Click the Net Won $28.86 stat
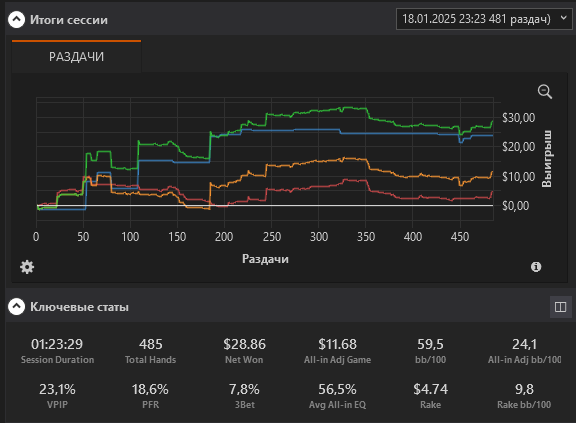The width and height of the screenshot is (576, 423). click(244, 351)
